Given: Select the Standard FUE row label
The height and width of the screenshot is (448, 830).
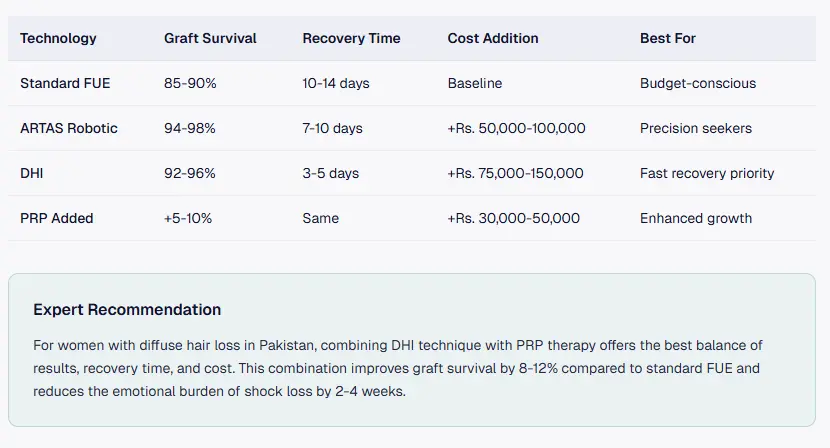Looking at the screenshot, I should tap(65, 83).
